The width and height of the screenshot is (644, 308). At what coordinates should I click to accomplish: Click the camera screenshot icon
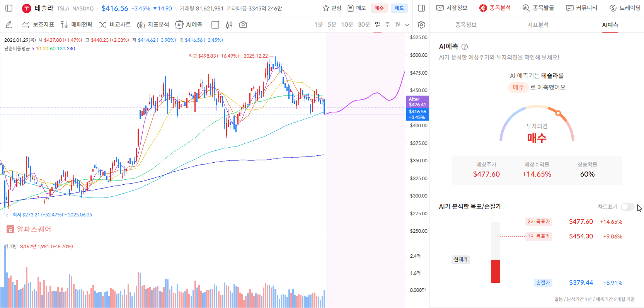pos(243,25)
